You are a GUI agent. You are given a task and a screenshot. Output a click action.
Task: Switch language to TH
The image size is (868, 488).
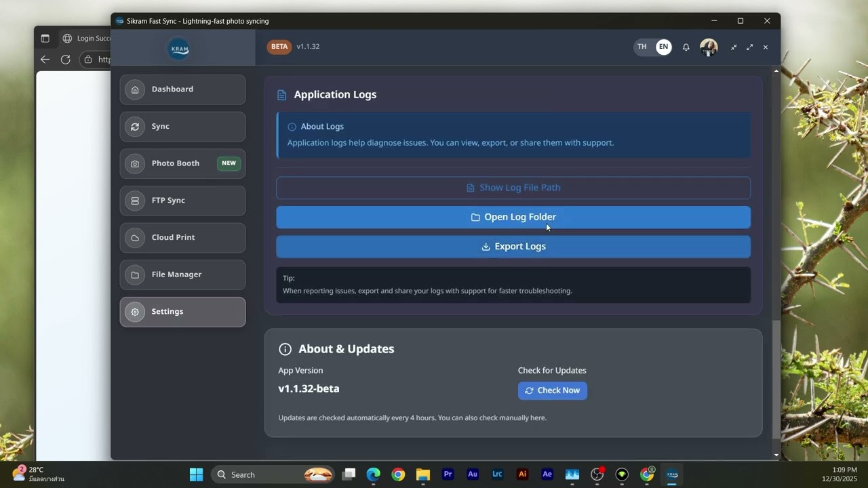(x=642, y=47)
